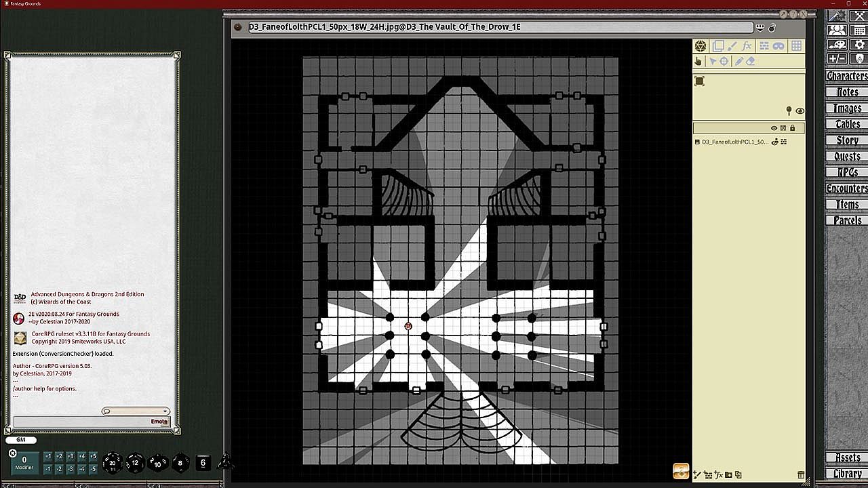868x488 pixels.
Task: Select the brick-wall tool in the top image toolbar
Action: point(764,46)
